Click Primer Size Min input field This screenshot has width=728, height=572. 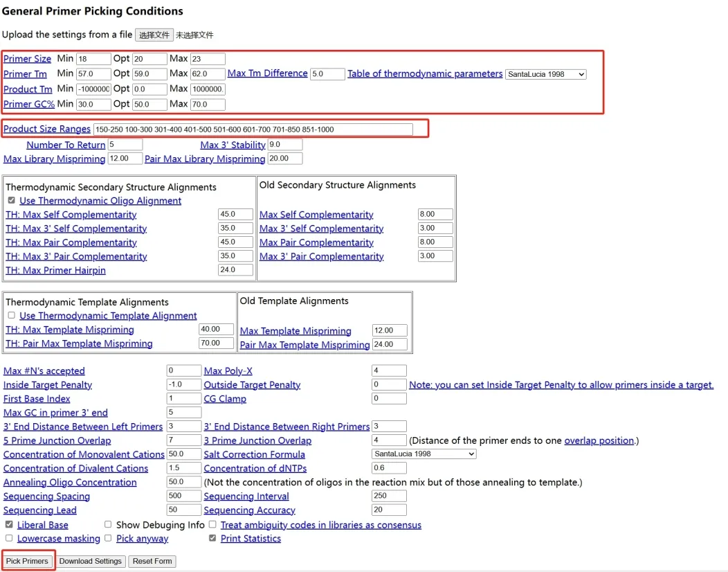tap(93, 59)
